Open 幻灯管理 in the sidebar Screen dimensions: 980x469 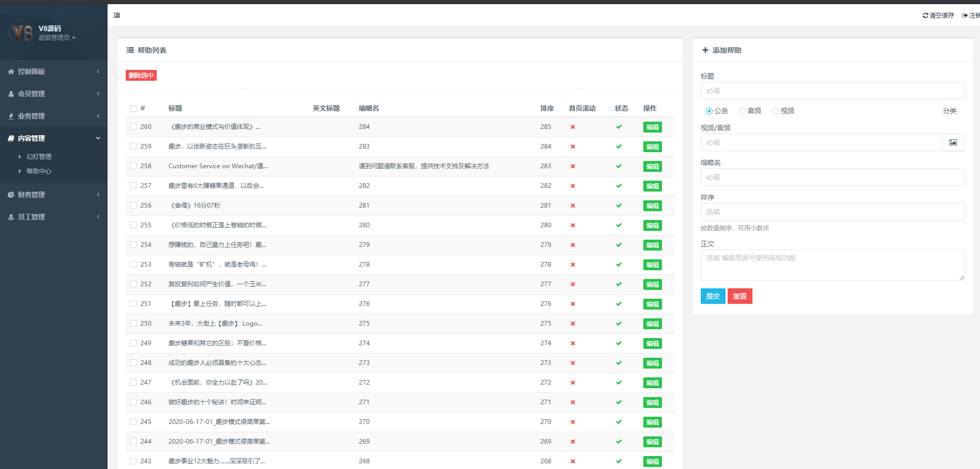[39, 157]
